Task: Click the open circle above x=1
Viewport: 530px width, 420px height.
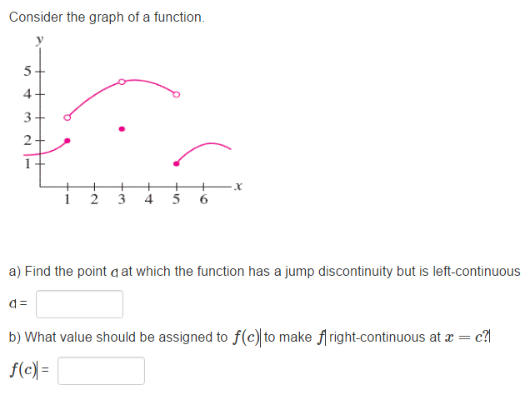Action: click(67, 117)
